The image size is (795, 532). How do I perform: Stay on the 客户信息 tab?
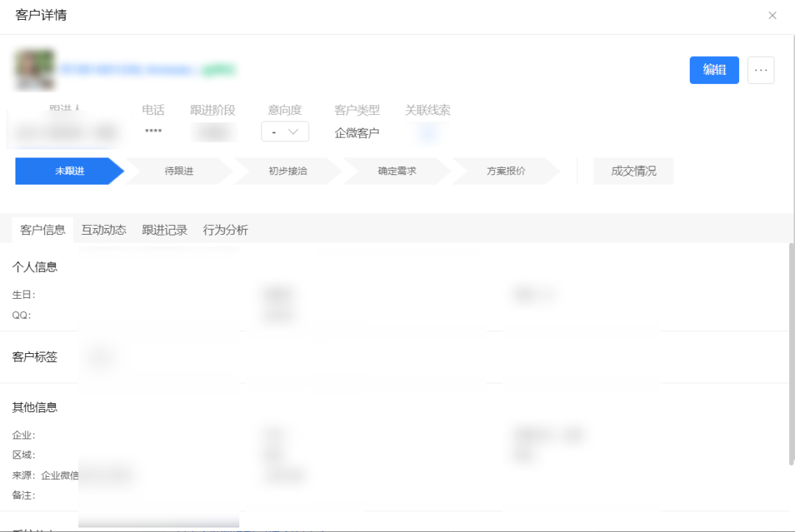click(42, 230)
